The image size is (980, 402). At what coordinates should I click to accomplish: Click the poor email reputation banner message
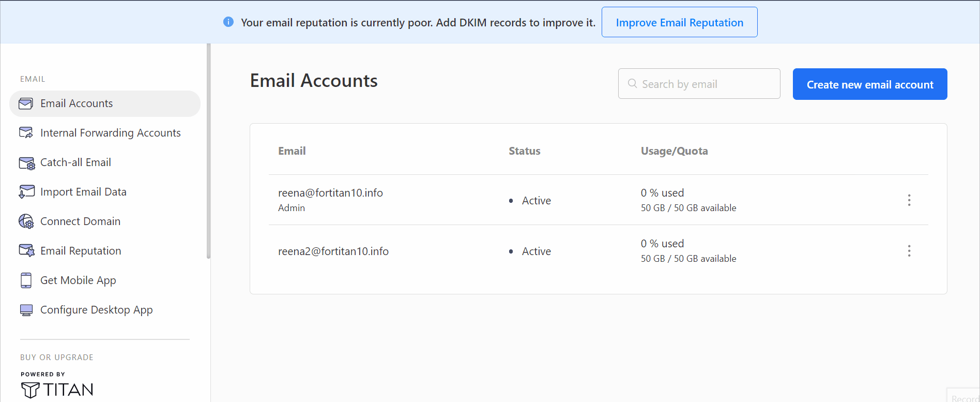(418, 23)
